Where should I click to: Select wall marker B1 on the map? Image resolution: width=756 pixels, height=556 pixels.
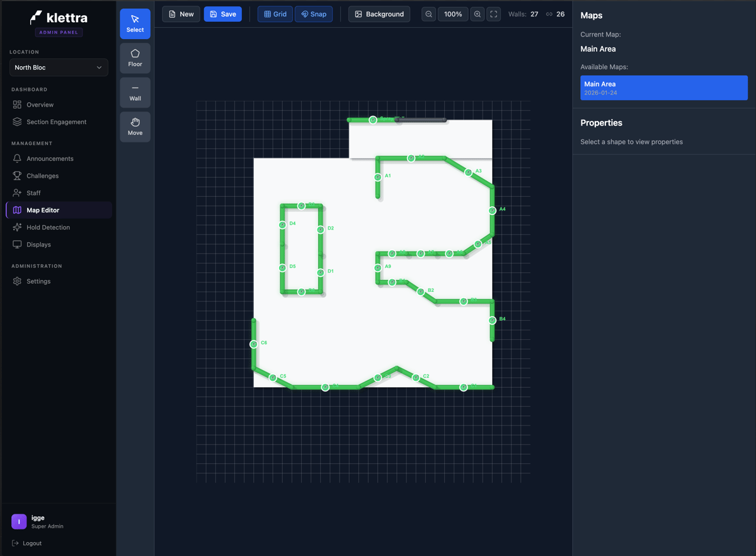coord(392,282)
